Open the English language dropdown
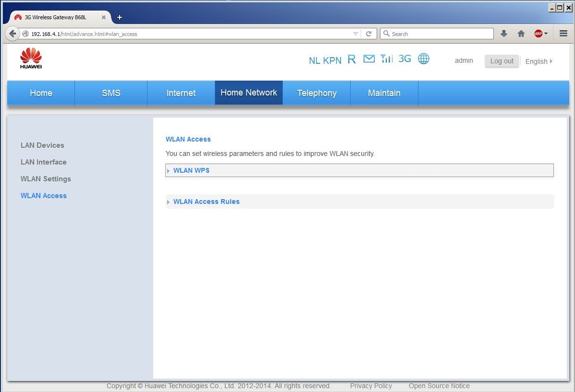575x392 pixels. pyautogui.click(x=538, y=61)
